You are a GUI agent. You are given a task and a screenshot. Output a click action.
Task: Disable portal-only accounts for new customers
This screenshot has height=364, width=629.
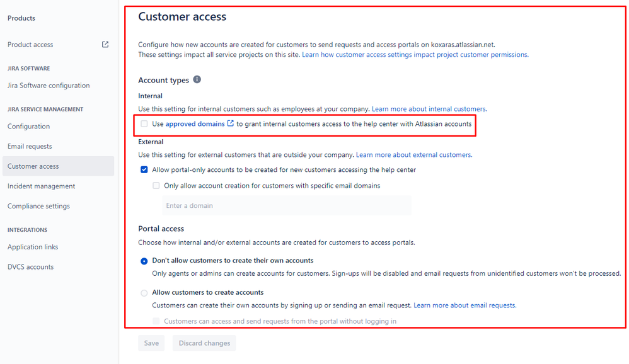144,169
